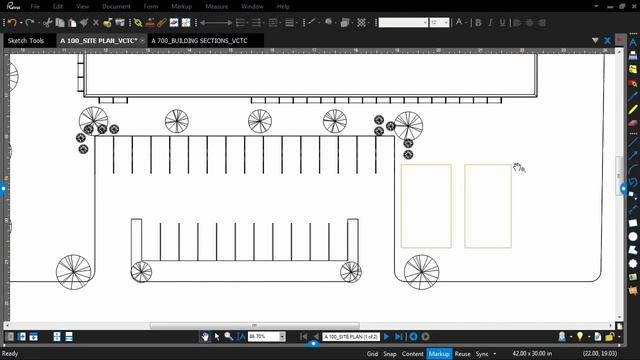Select the Select Text tool icon
The height and width of the screenshot is (360, 640).
(241, 336)
